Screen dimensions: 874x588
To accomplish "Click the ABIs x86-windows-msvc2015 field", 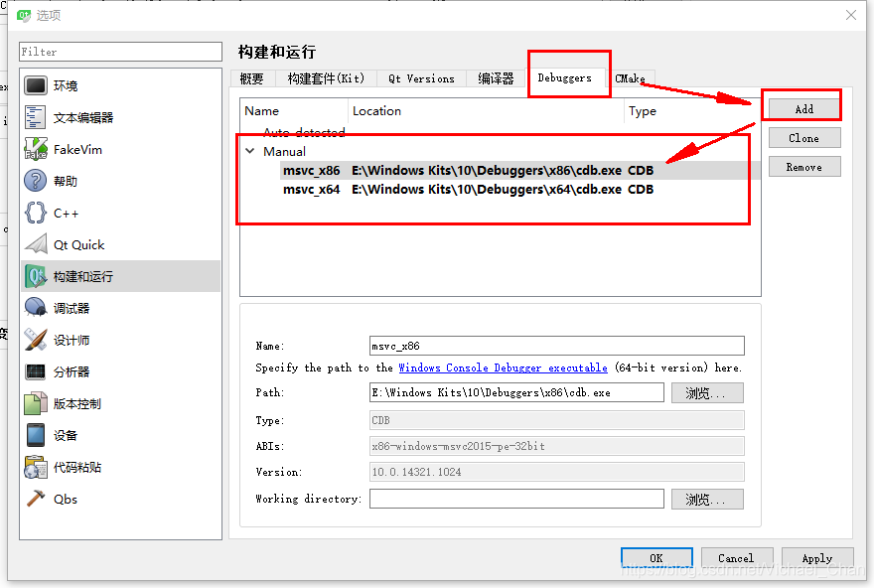I will click(x=556, y=446).
